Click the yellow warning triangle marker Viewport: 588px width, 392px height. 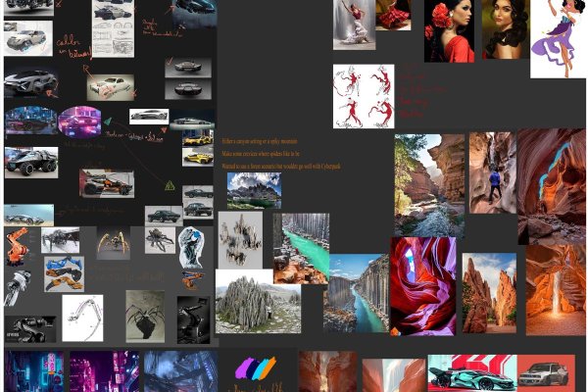(x=170, y=185)
